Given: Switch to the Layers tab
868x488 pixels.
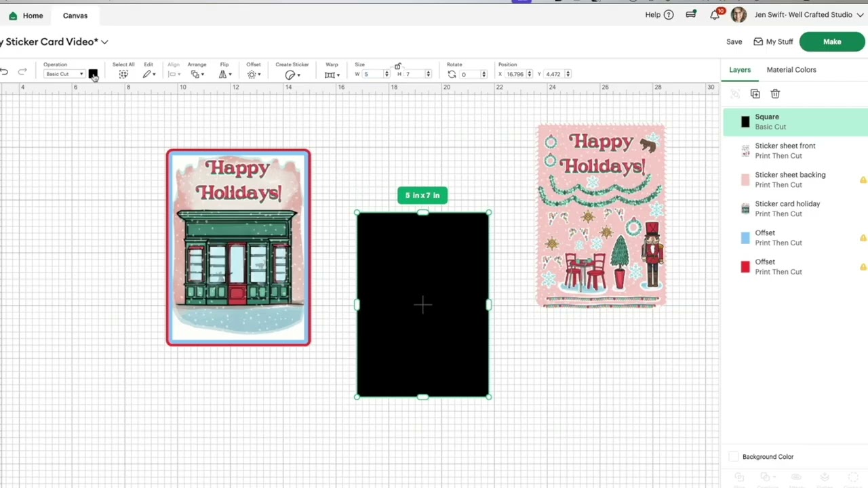Looking at the screenshot, I should pos(740,70).
